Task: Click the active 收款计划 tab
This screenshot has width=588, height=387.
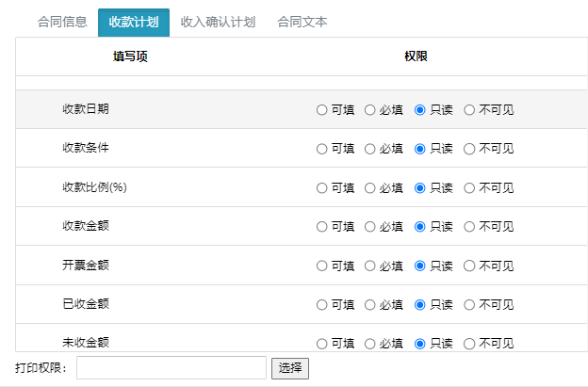Action: tap(134, 23)
